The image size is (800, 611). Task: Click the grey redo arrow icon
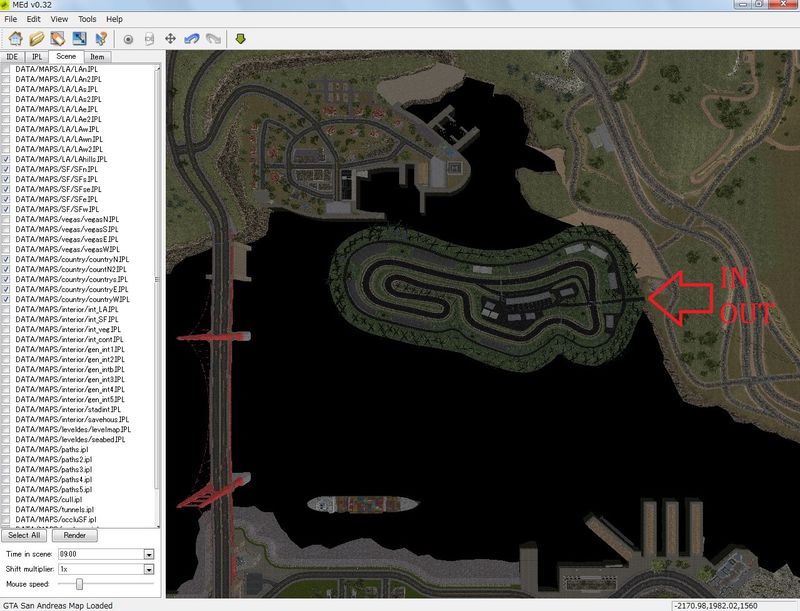coord(213,39)
